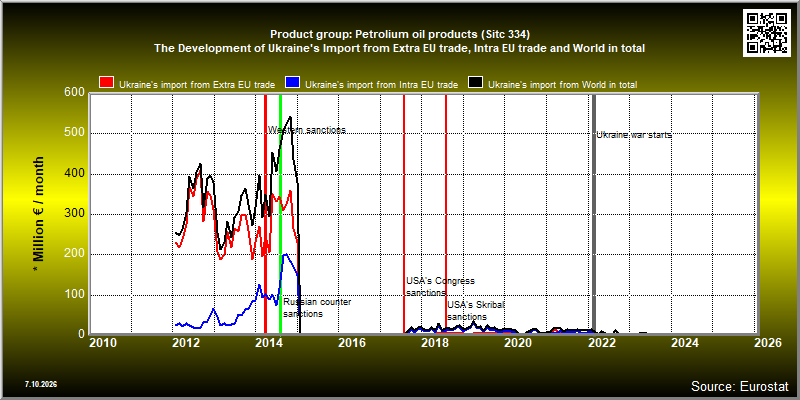Click the blue Intra EU legend swatch
The image size is (800, 400).
point(292,83)
